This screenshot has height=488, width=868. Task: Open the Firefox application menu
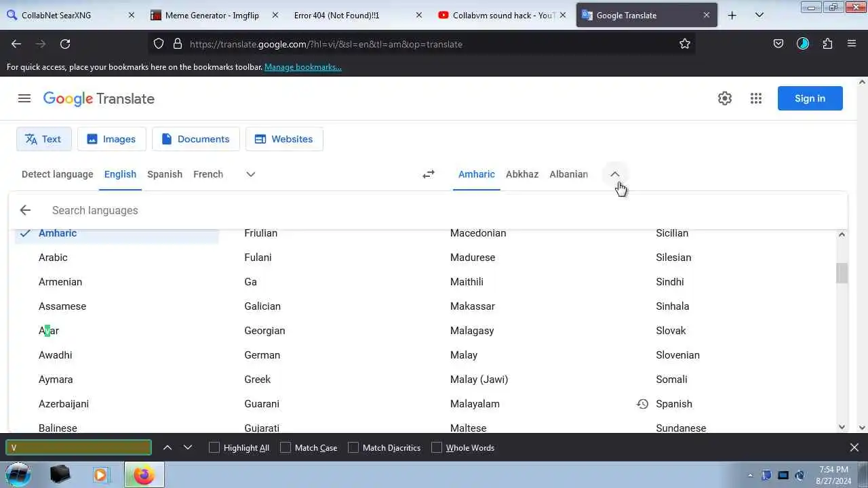(x=852, y=43)
